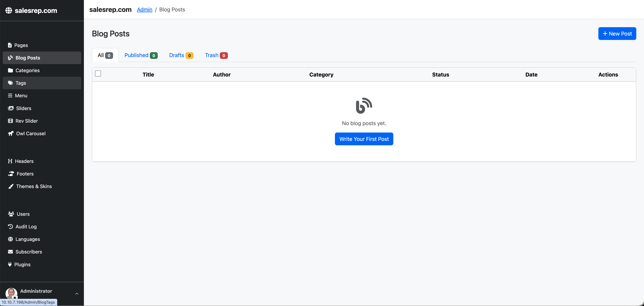Screen dimensions: 644x306
Task: Click the Plugins plug icon
Action: pyautogui.click(x=10, y=264)
